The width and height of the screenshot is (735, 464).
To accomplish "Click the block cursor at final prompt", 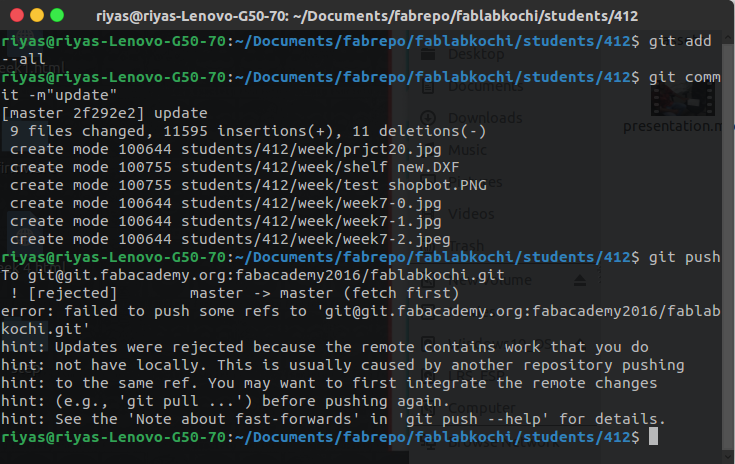I will (653, 437).
